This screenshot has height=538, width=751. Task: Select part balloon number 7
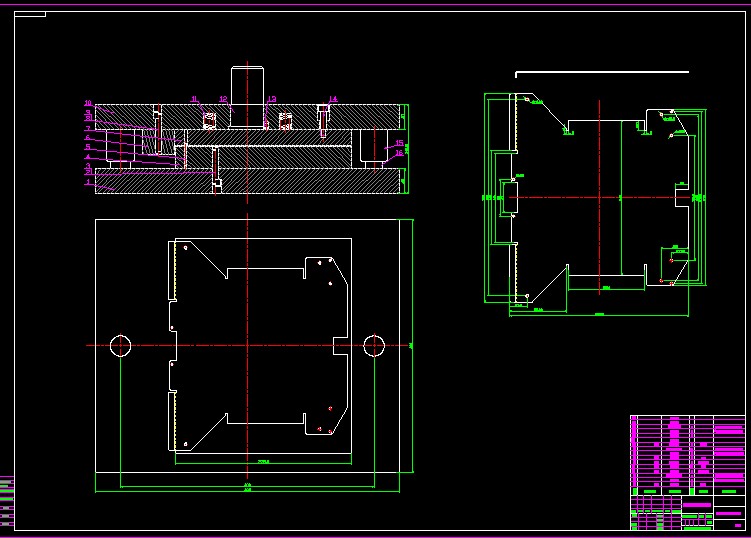pos(88,129)
